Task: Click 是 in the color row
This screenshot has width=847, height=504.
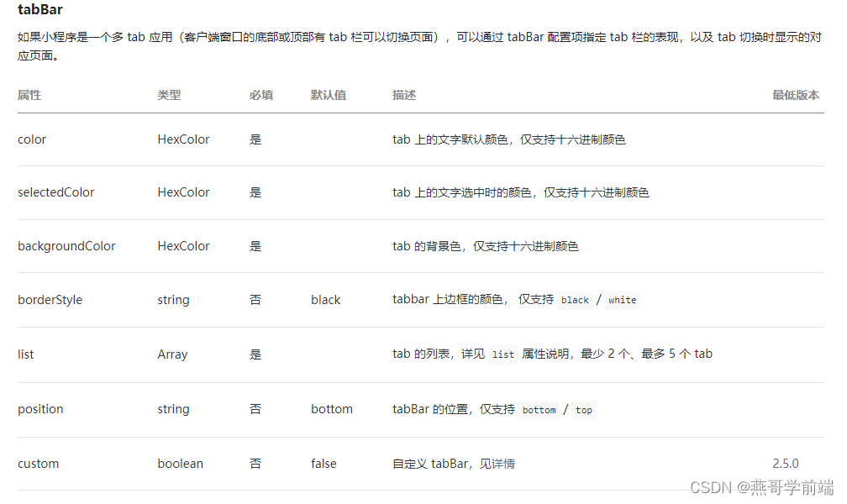Action: 255,139
